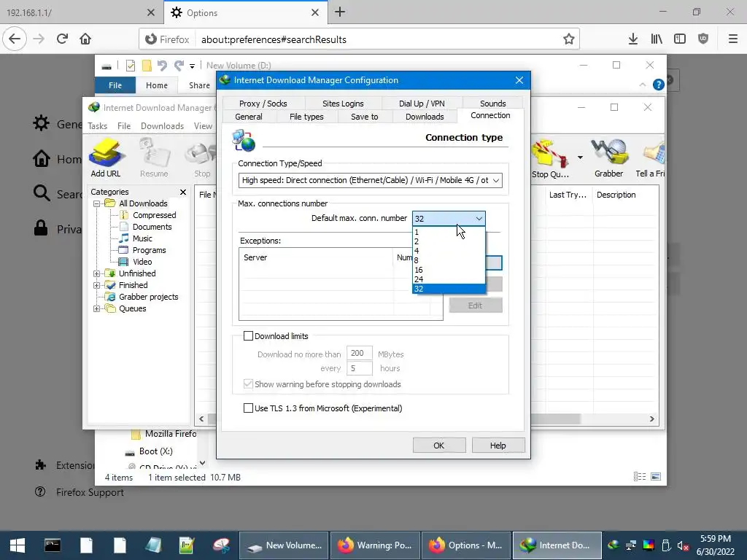Open the Connection Type/Speed dropdown
This screenshot has height=560, width=747.
click(370, 181)
